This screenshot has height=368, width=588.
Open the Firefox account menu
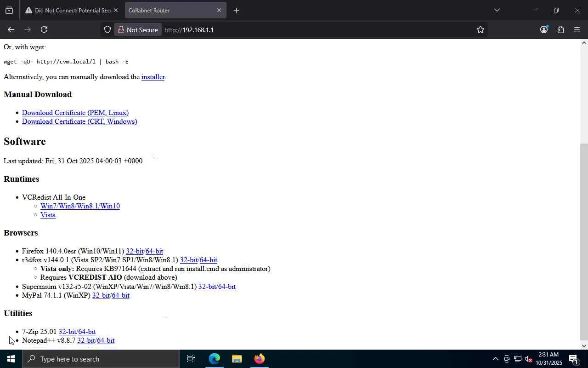click(544, 29)
